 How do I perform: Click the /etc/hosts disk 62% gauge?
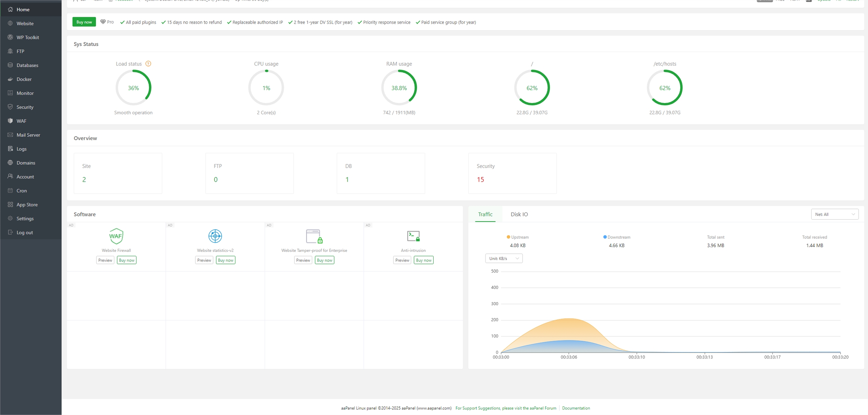click(x=665, y=88)
